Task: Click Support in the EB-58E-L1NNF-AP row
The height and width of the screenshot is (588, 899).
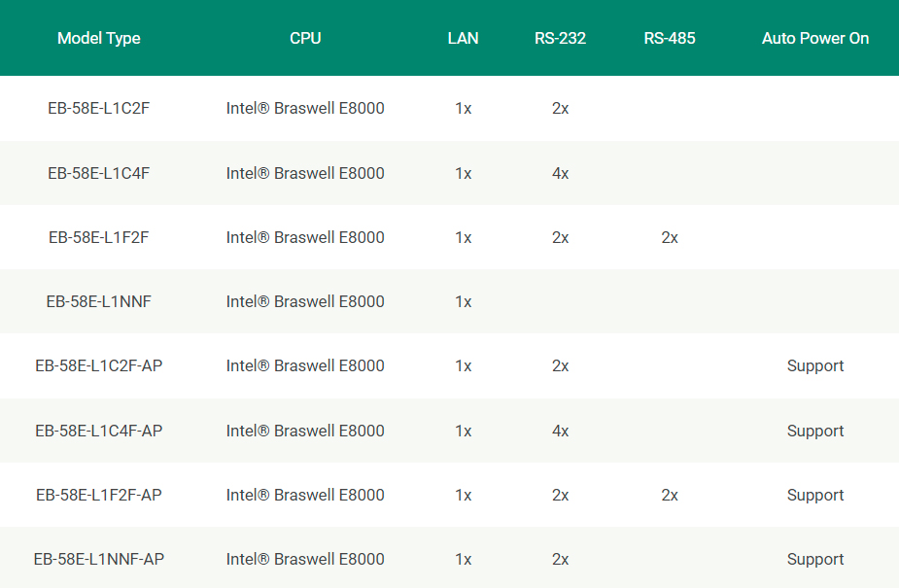Action: pyautogui.click(x=815, y=560)
